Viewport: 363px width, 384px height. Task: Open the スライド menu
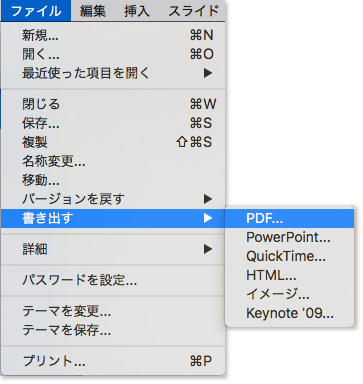pos(193,11)
